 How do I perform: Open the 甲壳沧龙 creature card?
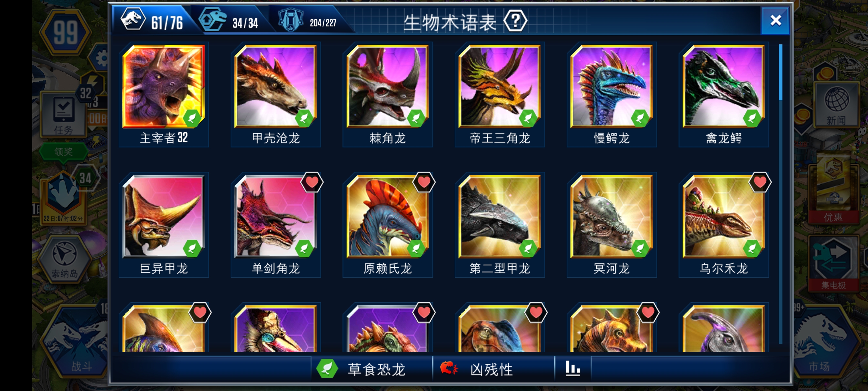point(276,94)
